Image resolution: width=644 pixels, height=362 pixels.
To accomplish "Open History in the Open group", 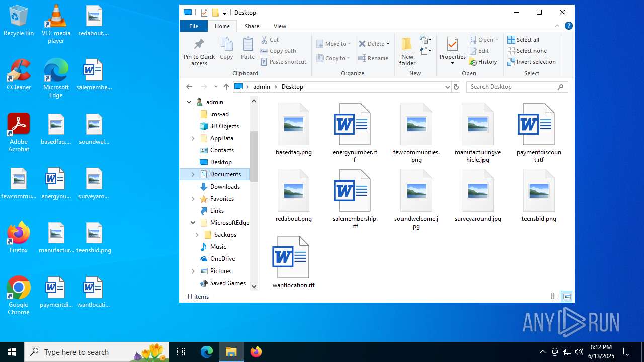I will pyautogui.click(x=483, y=62).
